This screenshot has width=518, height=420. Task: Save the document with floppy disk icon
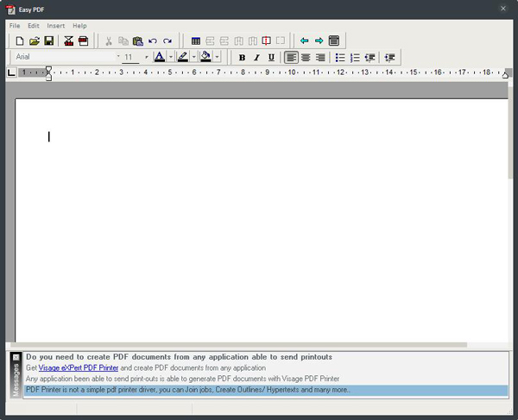pyautogui.click(x=49, y=41)
